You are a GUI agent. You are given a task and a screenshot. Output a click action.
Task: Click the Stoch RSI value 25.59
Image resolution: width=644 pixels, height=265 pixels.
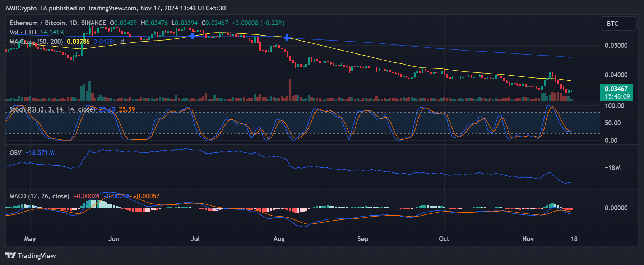coord(127,109)
